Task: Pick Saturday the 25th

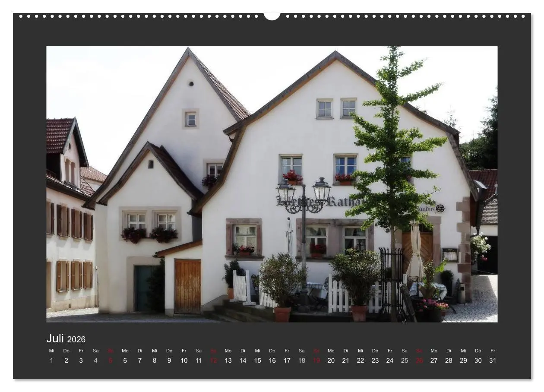Action: click(x=404, y=360)
